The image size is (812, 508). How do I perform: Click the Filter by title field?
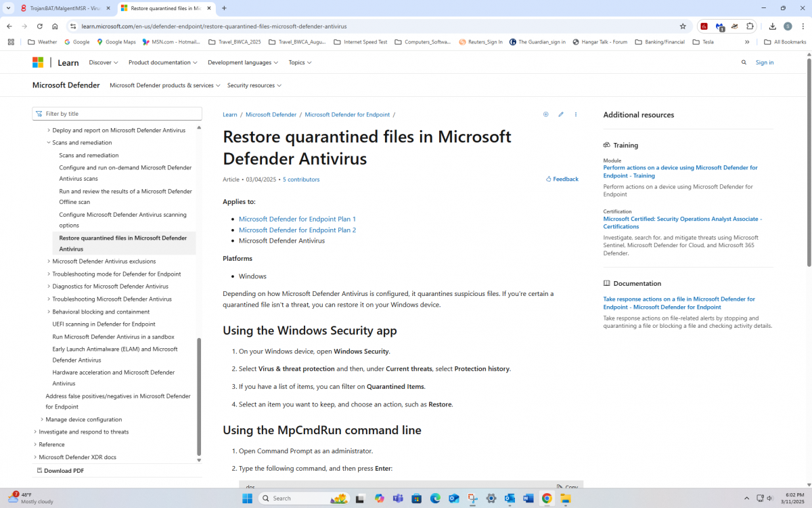tap(117, 114)
